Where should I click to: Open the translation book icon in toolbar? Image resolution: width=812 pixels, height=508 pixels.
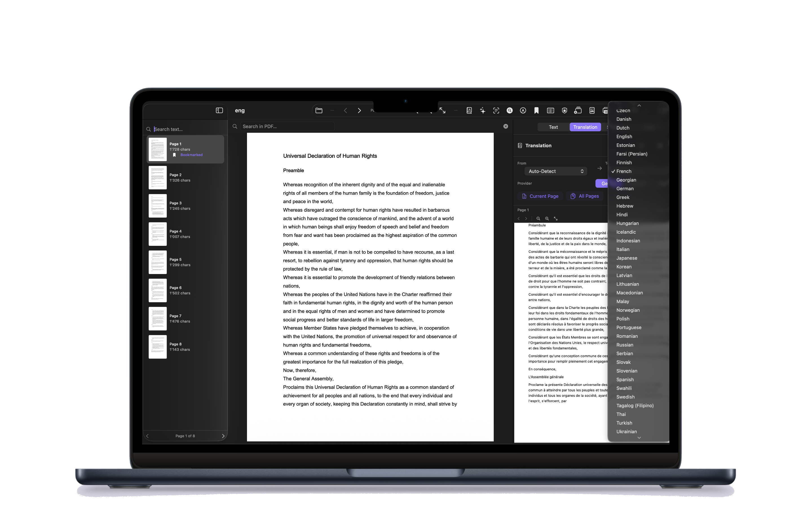469,110
